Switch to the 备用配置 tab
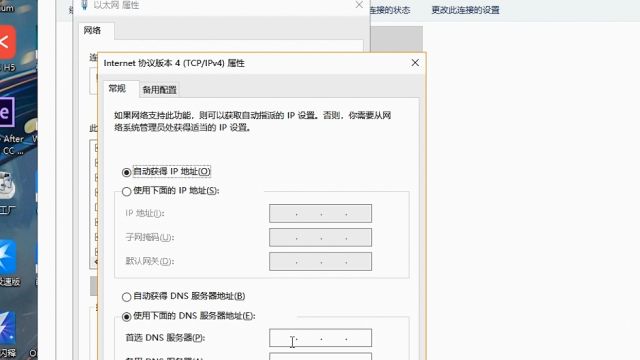Viewport: 640px width, 360px height. pyautogui.click(x=159, y=90)
